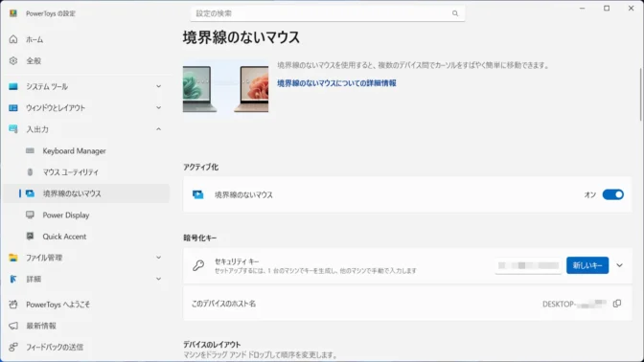This screenshot has height=362, width=644.
Task: Click the Mouse Without Borders sidebar icon
Action: click(x=30, y=193)
